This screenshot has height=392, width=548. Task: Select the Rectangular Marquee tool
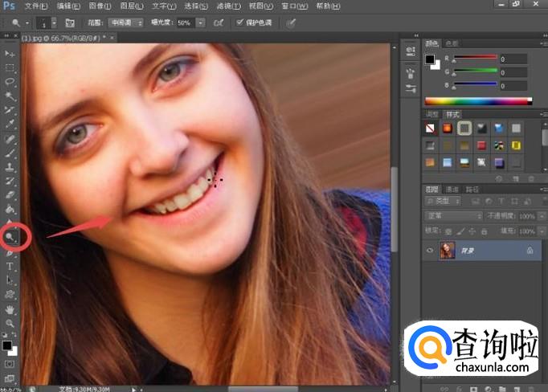click(x=10, y=67)
